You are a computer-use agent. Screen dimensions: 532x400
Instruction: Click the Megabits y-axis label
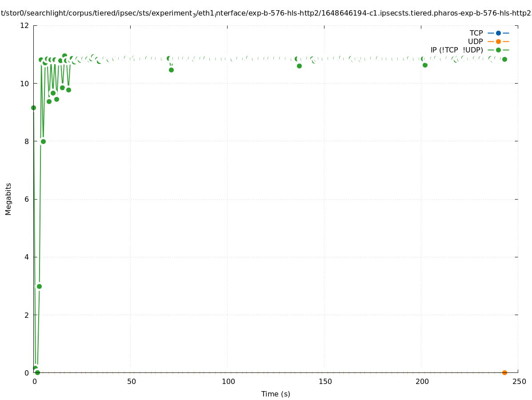8,199
